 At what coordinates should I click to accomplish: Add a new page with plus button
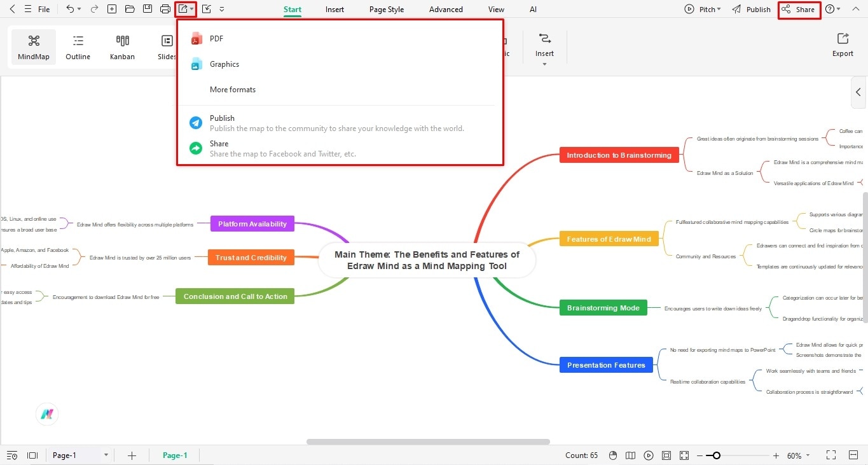click(x=132, y=455)
